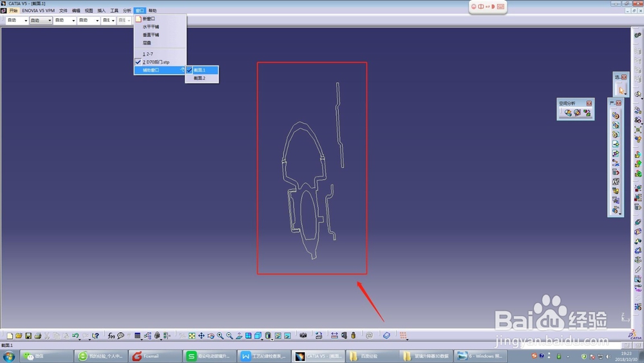Open the 百度经验 folder in taskbar

[372, 356]
